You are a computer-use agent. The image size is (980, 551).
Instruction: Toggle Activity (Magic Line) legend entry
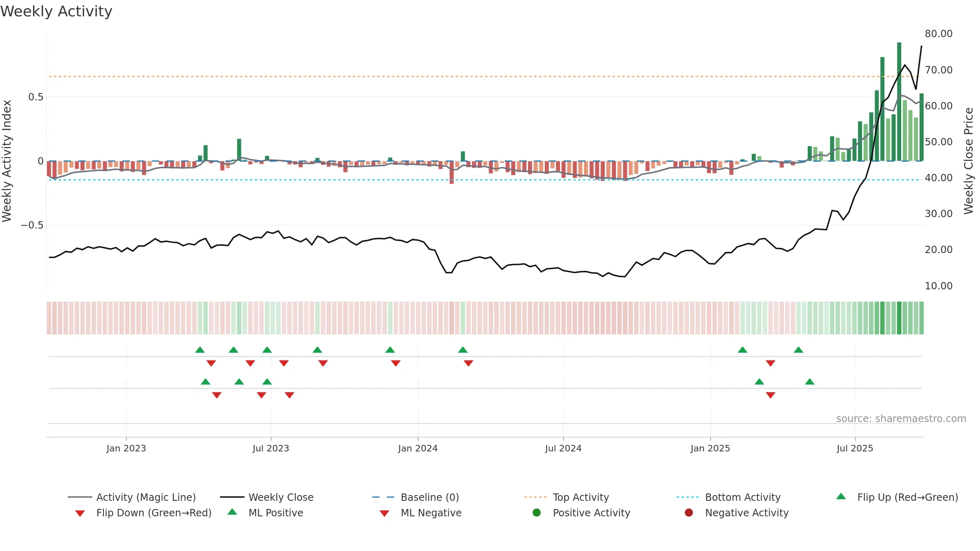(x=132, y=497)
